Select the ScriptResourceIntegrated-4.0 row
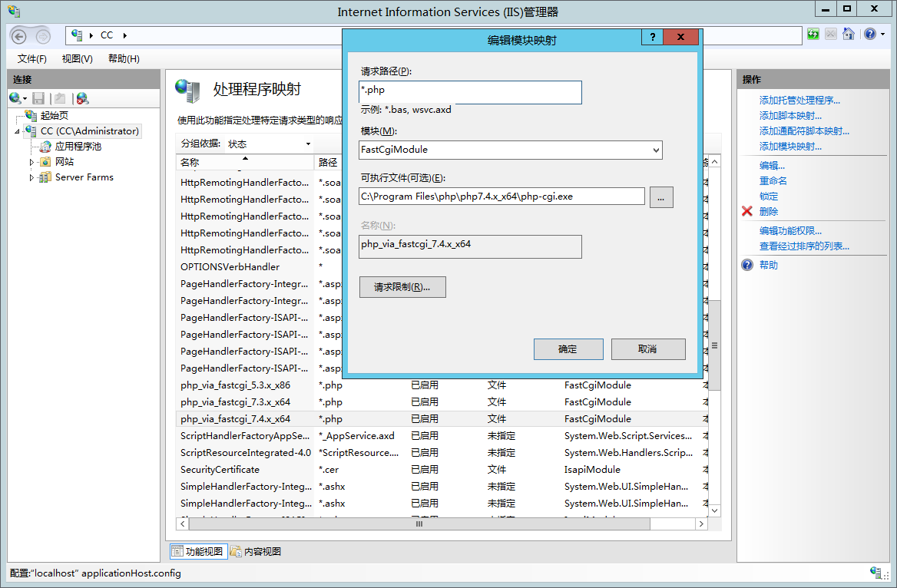 click(442, 452)
